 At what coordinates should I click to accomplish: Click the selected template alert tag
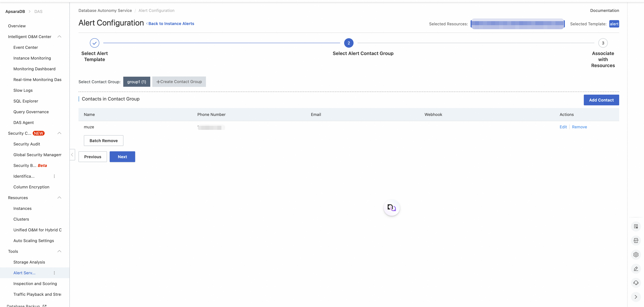(x=614, y=24)
